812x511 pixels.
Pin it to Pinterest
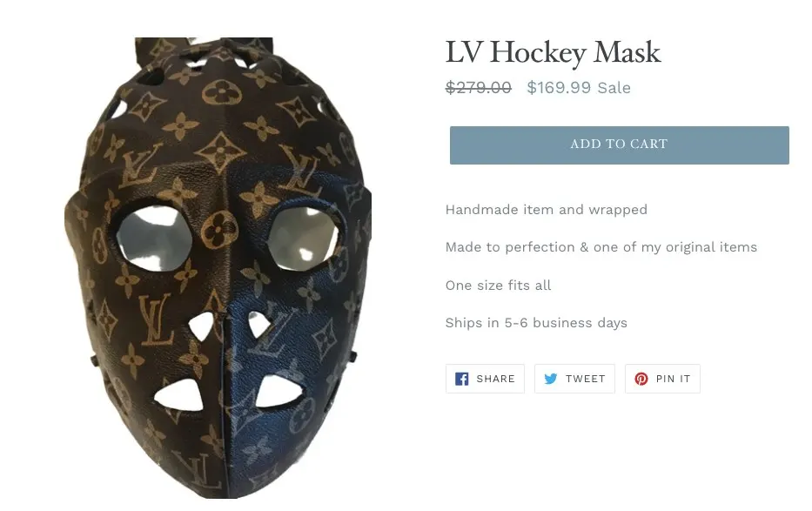[662, 379]
